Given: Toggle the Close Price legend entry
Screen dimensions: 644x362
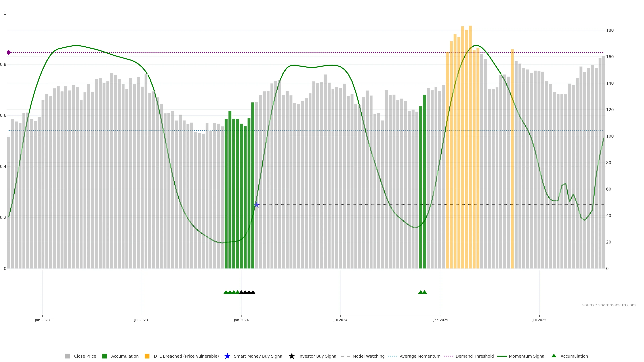Looking at the screenshot, I should 85,356.
